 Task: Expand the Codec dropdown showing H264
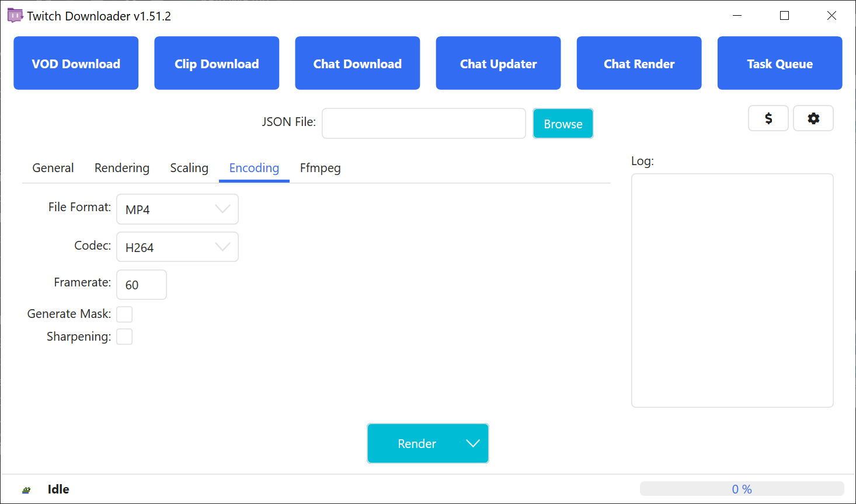(178, 247)
